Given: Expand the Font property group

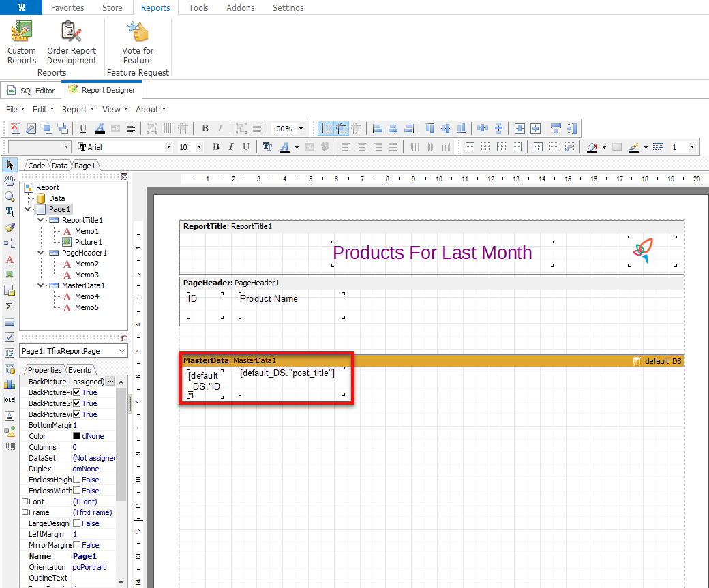Looking at the screenshot, I should pyautogui.click(x=25, y=501).
